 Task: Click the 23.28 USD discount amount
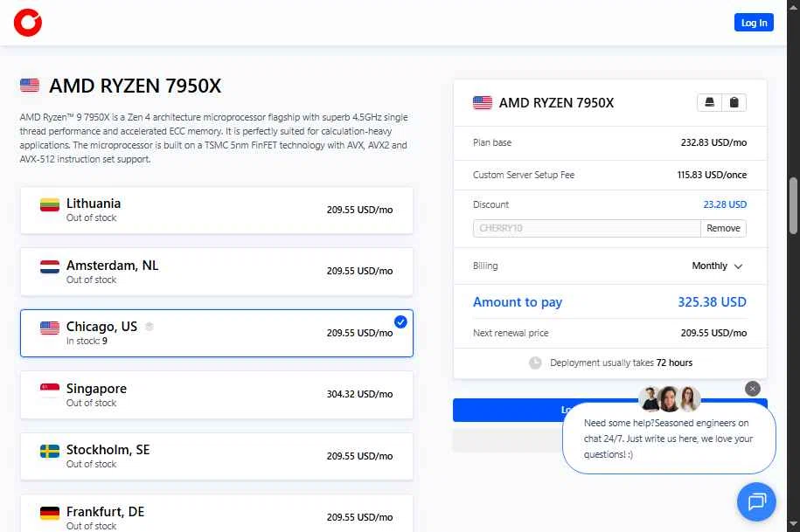click(x=725, y=204)
